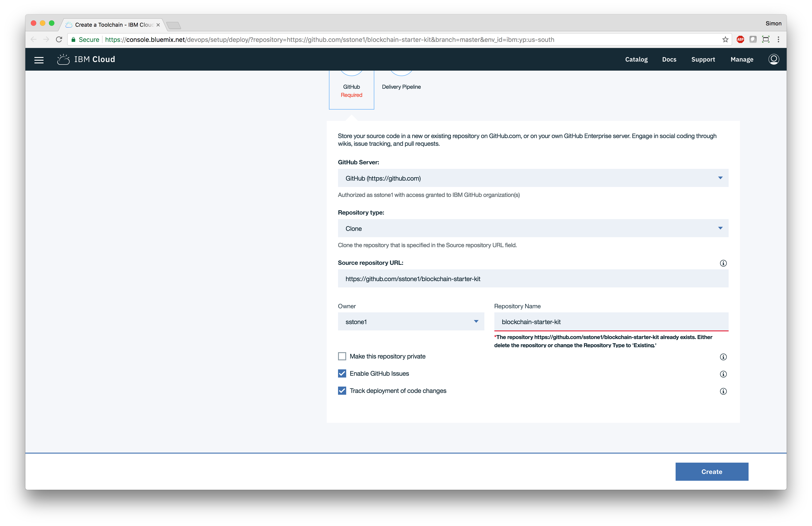
Task: Open the user profile avatar icon
Action: pos(773,59)
